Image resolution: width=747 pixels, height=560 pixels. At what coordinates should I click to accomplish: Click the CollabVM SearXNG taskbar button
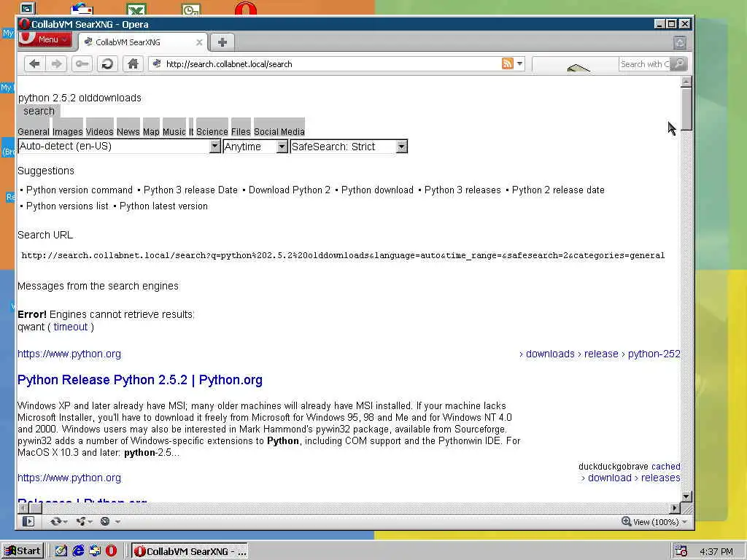[x=190, y=551]
